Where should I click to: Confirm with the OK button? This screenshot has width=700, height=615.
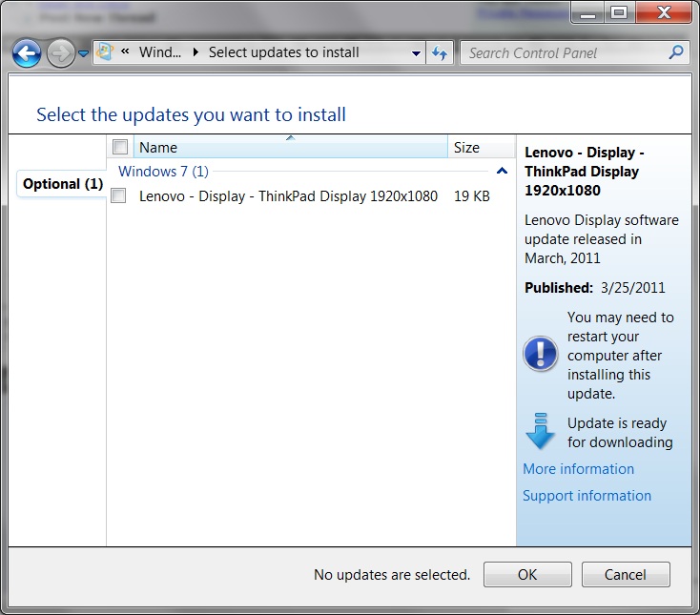[527, 574]
